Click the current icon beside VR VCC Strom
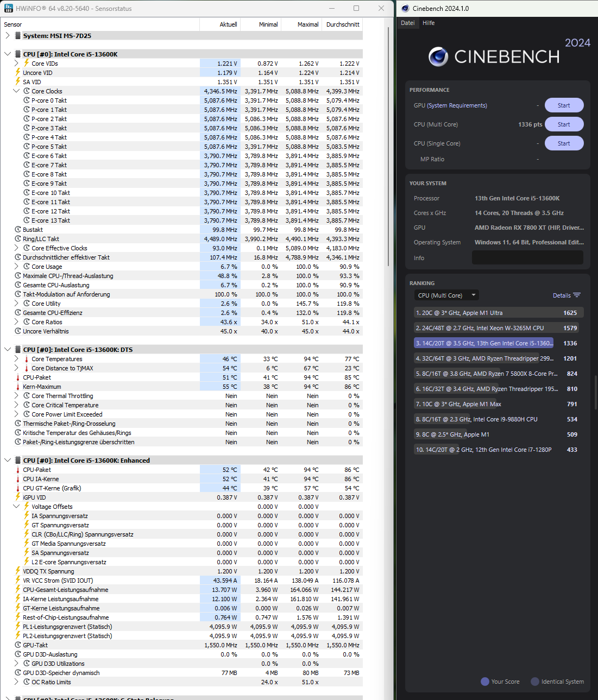This screenshot has height=700, width=598. click(x=18, y=581)
